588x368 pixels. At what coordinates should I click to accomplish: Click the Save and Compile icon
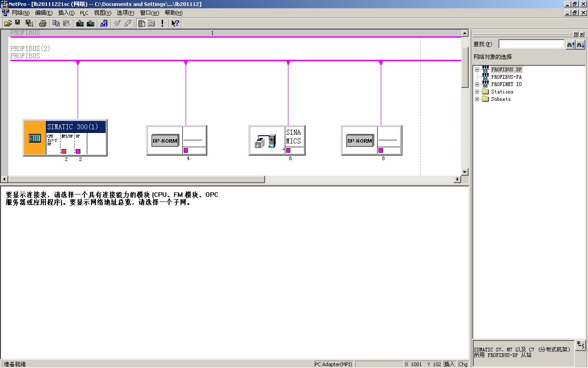click(29, 23)
